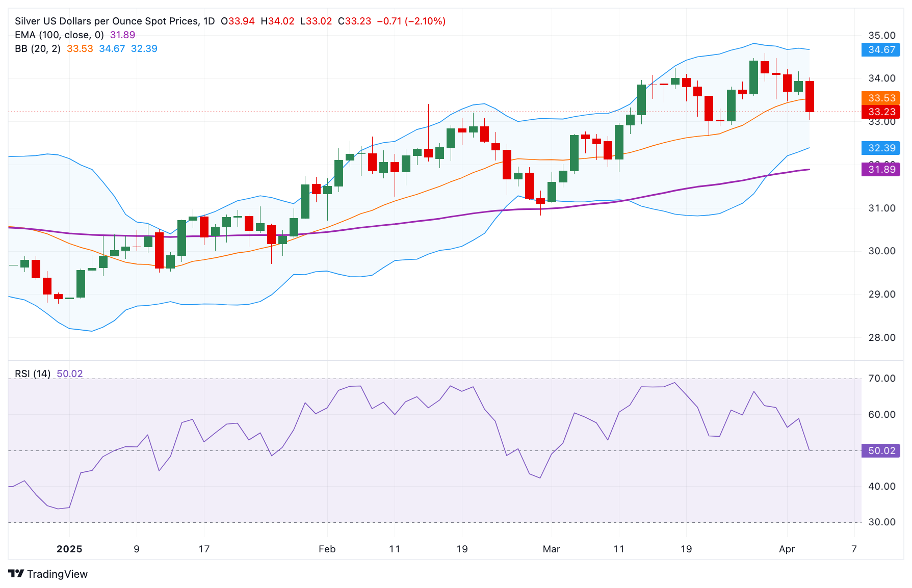Click the Mar label on the time axis
Image resolution: width=912 pixels, height=588 pixels.
tap(551, 549)
